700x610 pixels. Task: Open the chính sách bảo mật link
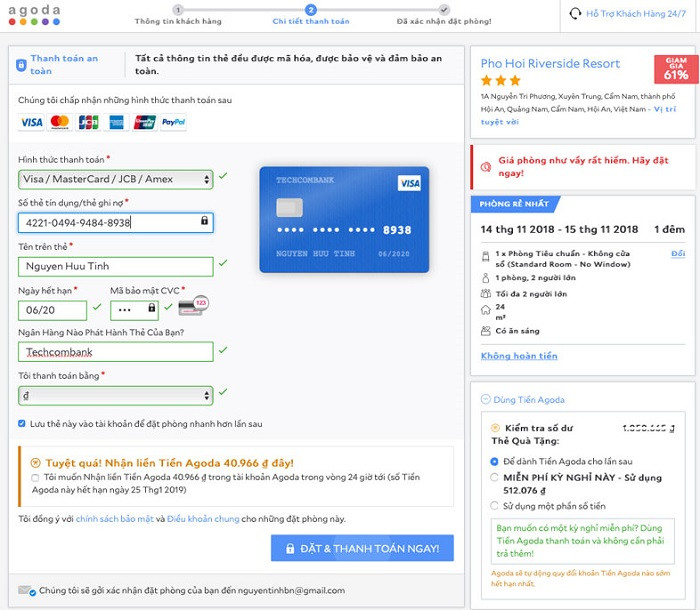click(114, 519)
